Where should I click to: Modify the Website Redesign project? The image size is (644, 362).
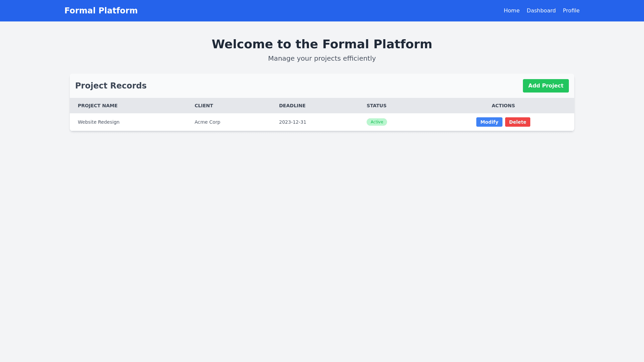tap(489, 122)
